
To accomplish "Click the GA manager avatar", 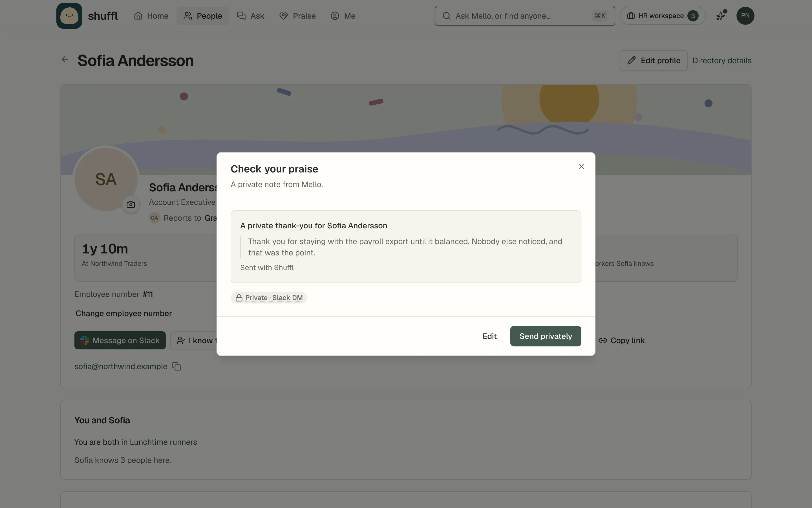I will 154,218.
